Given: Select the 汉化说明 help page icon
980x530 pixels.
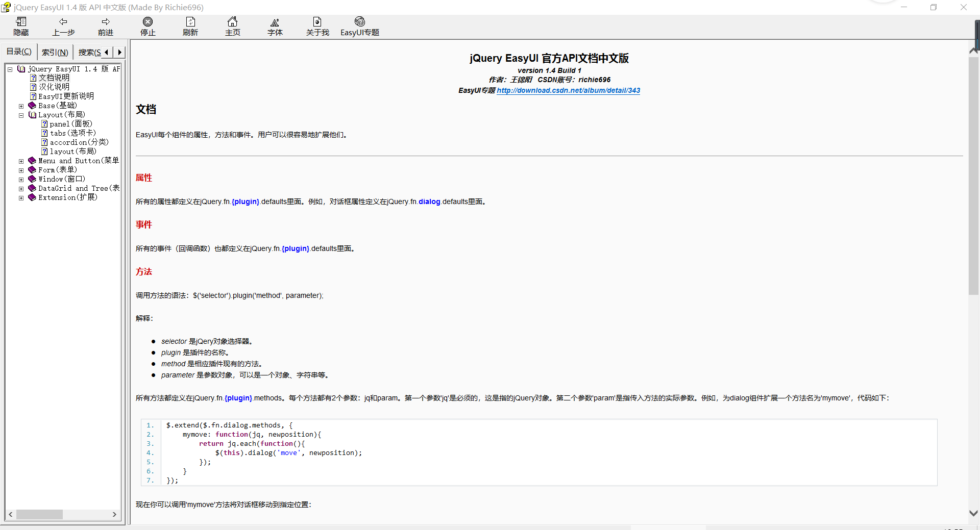Looking at the screenshot, I should tap(33, 87).
